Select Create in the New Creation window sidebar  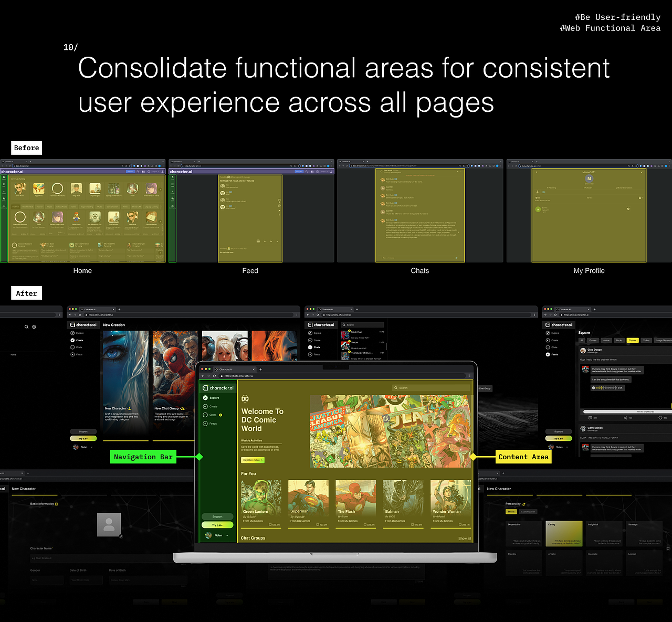(x=77, y=340)
